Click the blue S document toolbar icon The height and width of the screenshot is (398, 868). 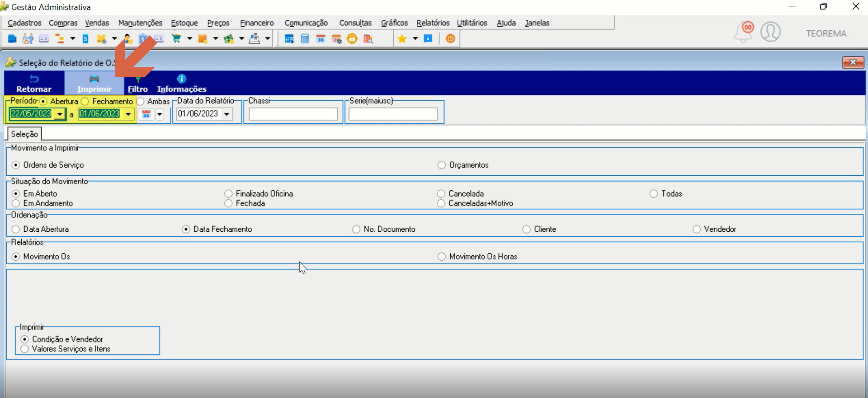[x=85, y=39]
